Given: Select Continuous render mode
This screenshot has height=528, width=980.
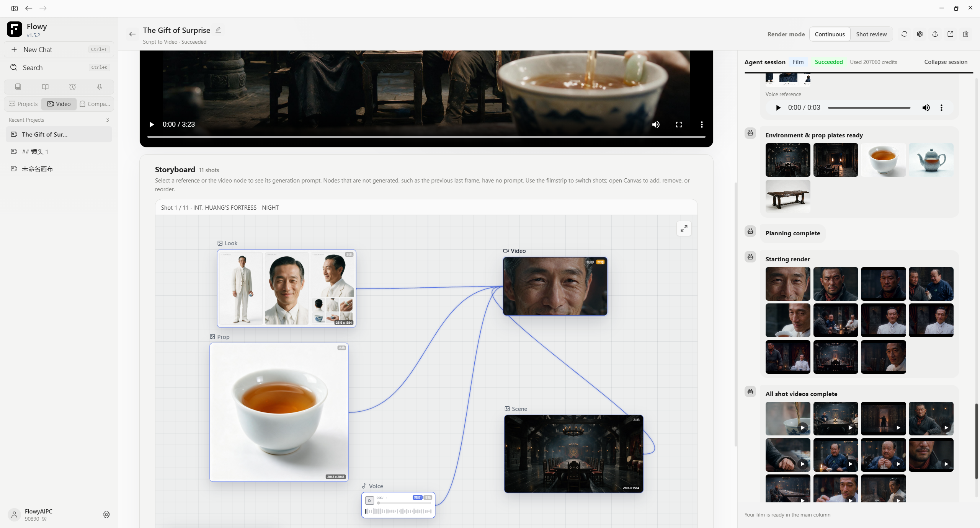Looking at the screenshot, I should (x=830, y=34).
